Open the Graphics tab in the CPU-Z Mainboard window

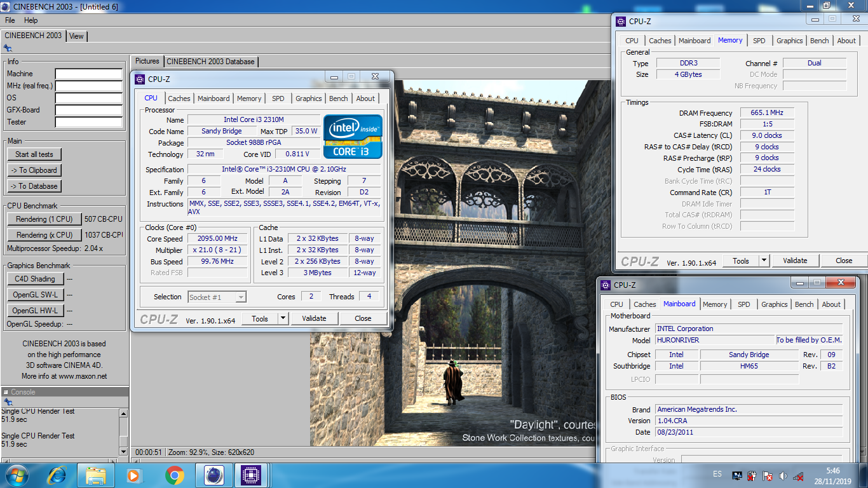point(775,304)
